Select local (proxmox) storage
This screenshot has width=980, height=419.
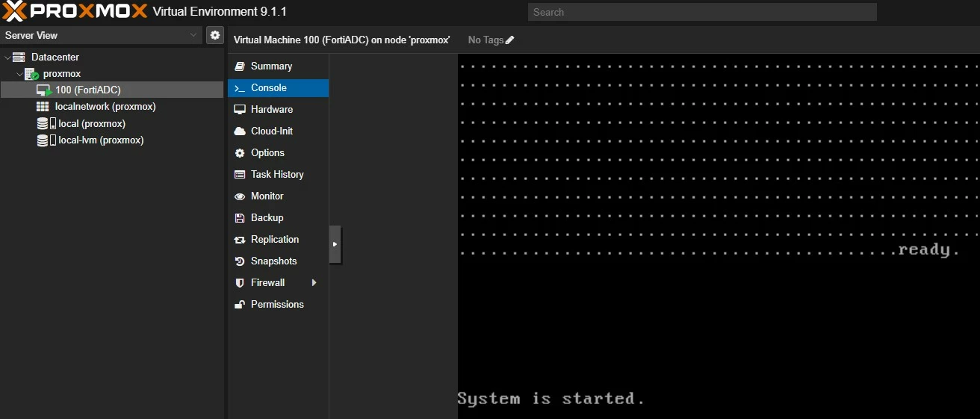pos(92,124)
